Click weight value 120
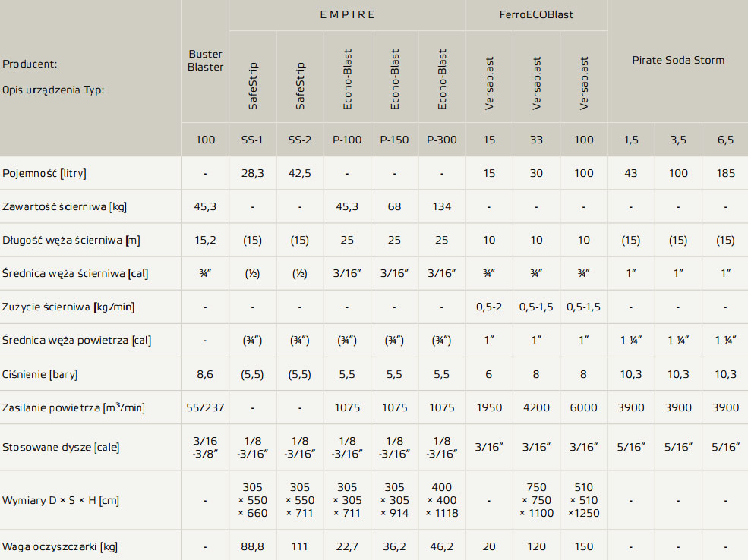 click(x=536, y=546)
